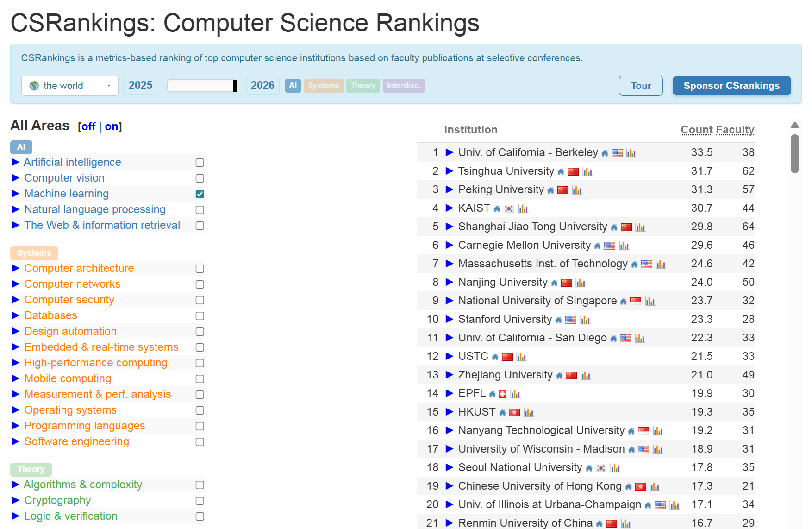Screen dimensions: 812x529
Task: Uncheck the Machine learning checkbox
Action: [200, 194]
